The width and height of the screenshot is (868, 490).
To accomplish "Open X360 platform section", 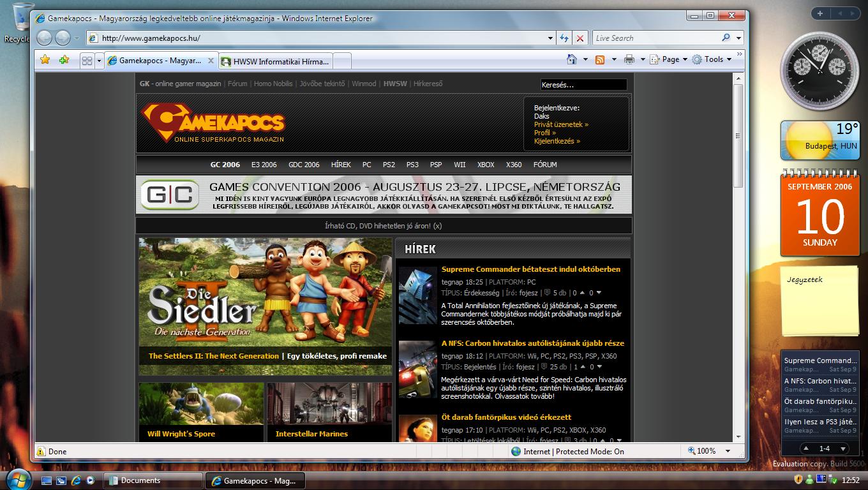I will pos(514,165).
